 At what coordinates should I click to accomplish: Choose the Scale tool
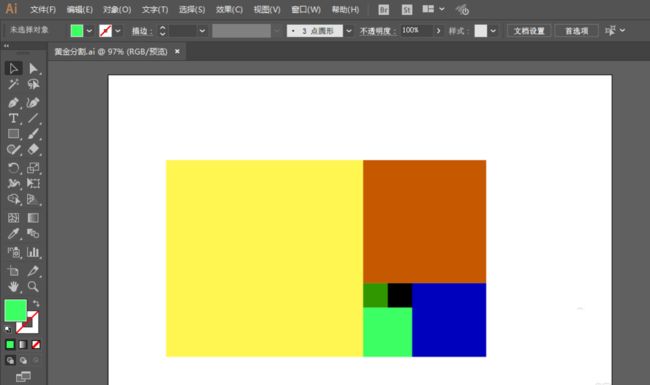(x=33, y=168)
